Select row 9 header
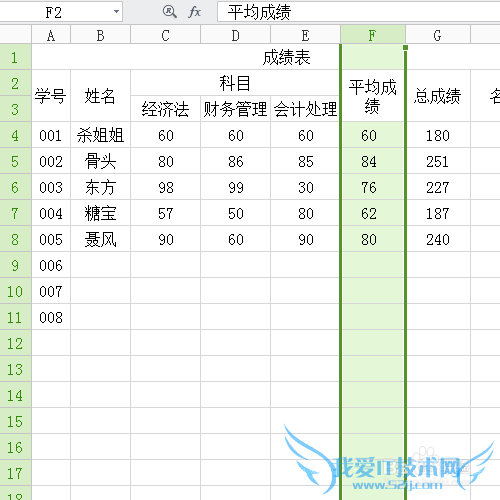 pos(15,265)
